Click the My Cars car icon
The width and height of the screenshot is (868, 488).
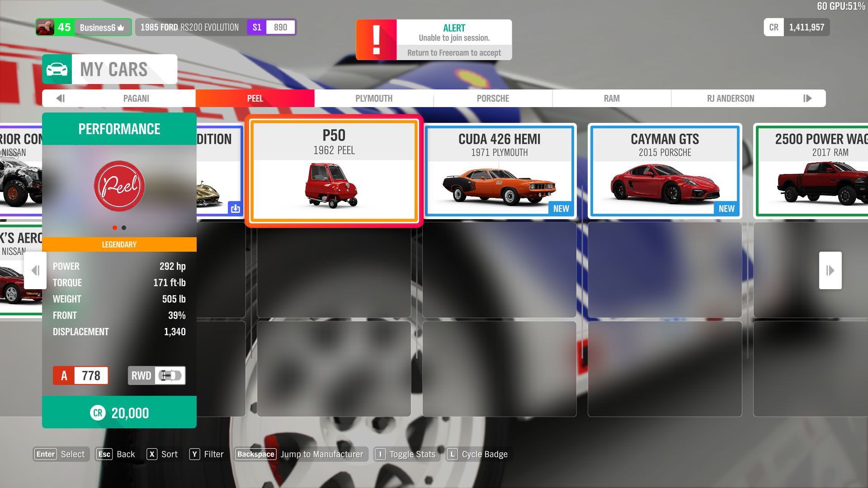click(57, 69)
